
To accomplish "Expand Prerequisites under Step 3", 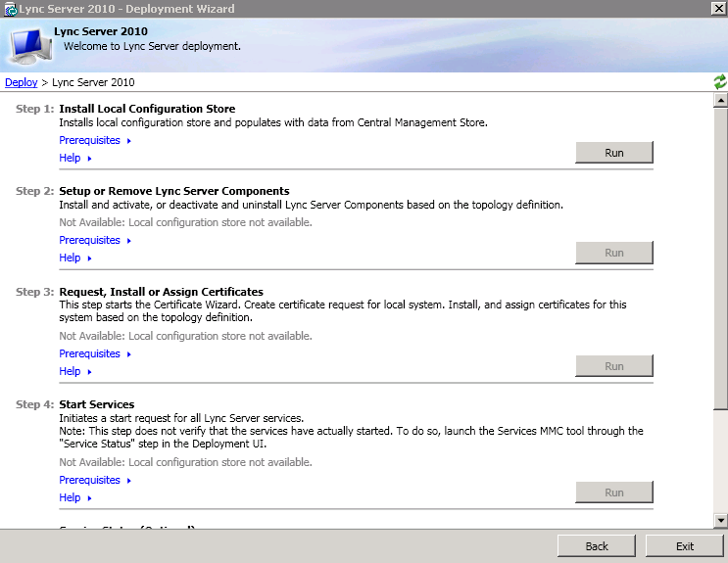I will click(95, 353).
